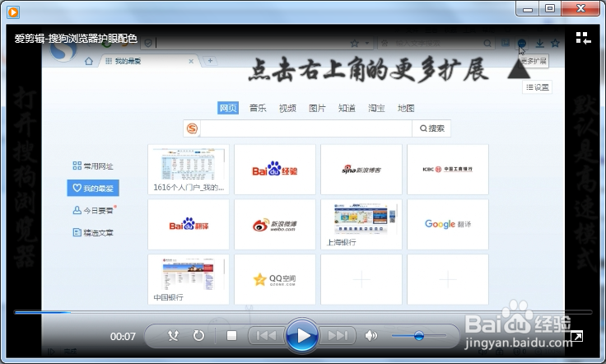Skip to the next track
Viewport: 606px width, 364px height.
coord(337,336)
